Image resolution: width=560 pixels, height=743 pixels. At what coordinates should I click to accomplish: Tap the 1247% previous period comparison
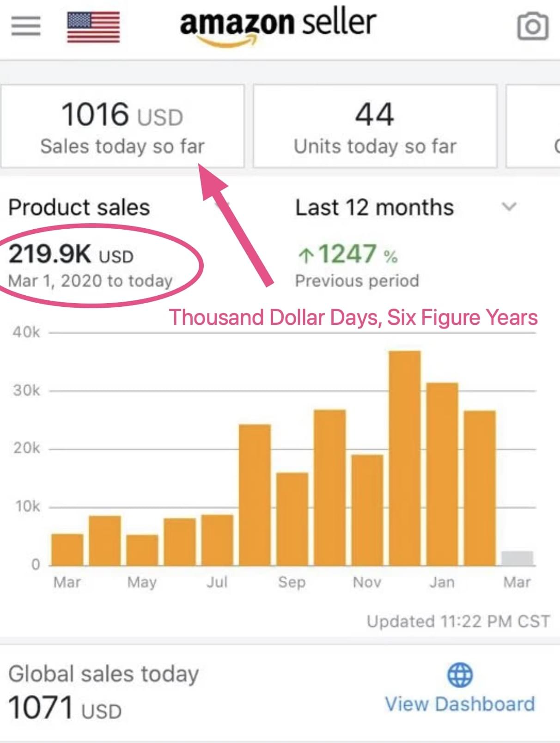pyautogui.click(x=347, y=255)
